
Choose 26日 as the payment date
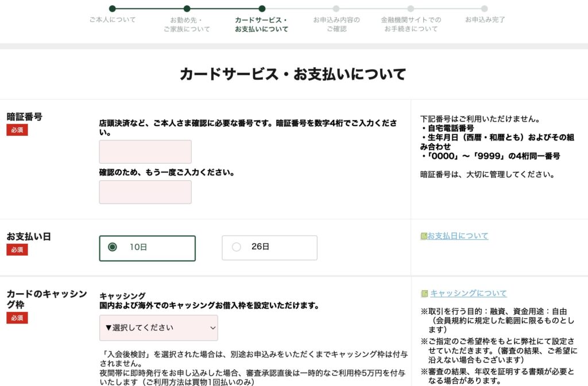tap(269, 247)
